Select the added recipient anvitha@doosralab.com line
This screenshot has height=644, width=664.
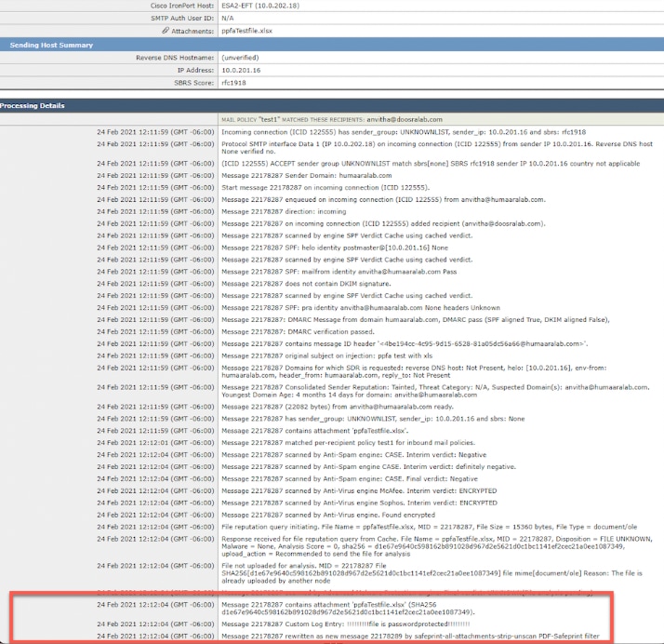click(x=384, y=223)
